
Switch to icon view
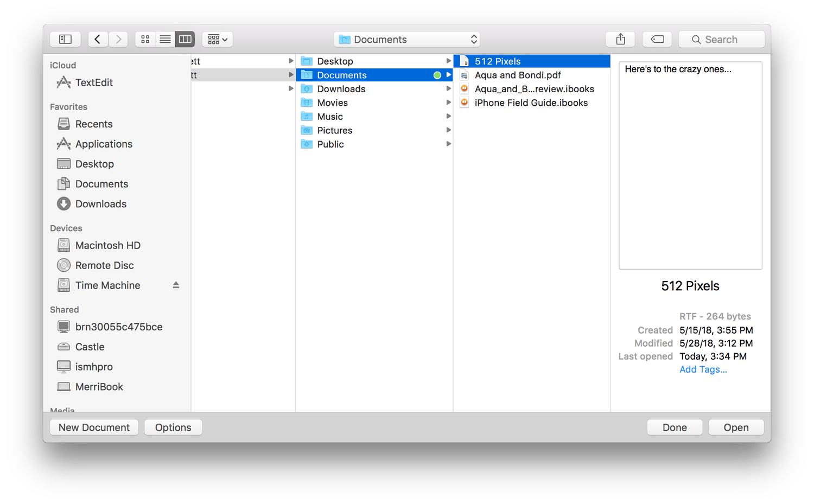coord(145,39)
